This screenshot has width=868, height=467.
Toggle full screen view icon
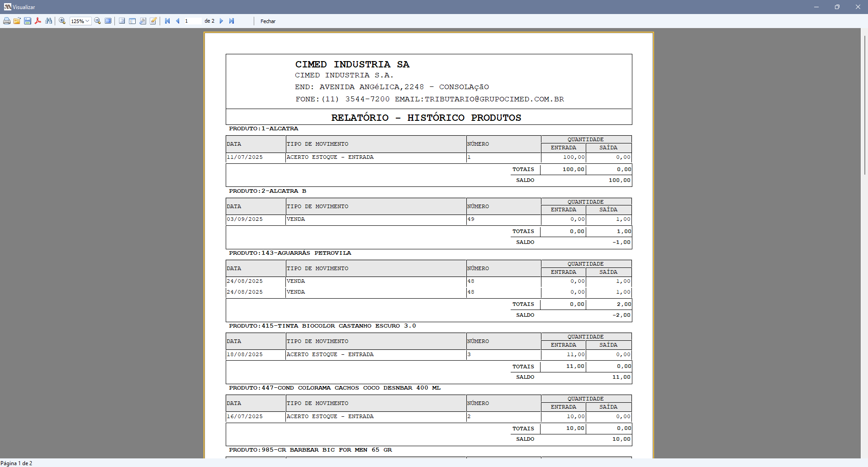pyautogui.click(x=108, y=21)
